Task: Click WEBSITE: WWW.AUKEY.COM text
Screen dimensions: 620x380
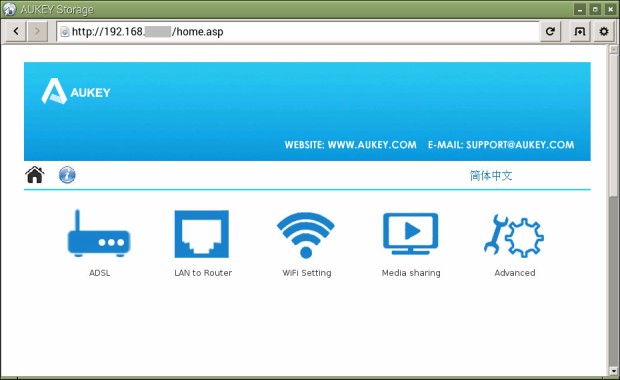Action: coord(350,145)
